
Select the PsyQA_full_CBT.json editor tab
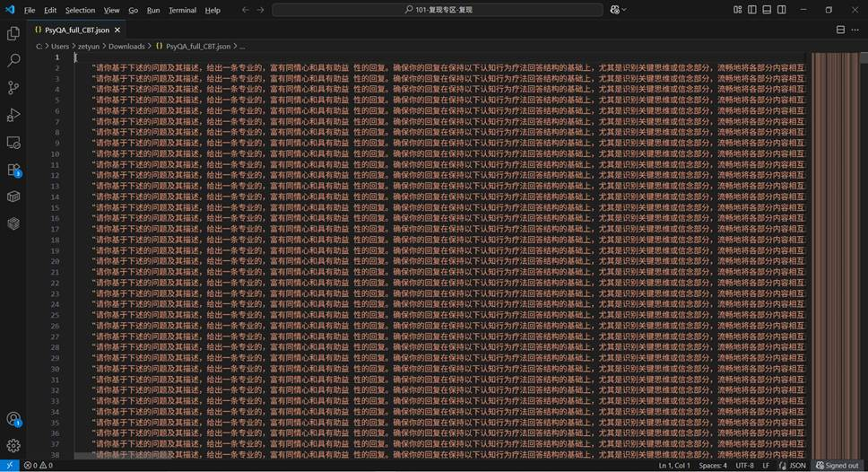point(76,30)
